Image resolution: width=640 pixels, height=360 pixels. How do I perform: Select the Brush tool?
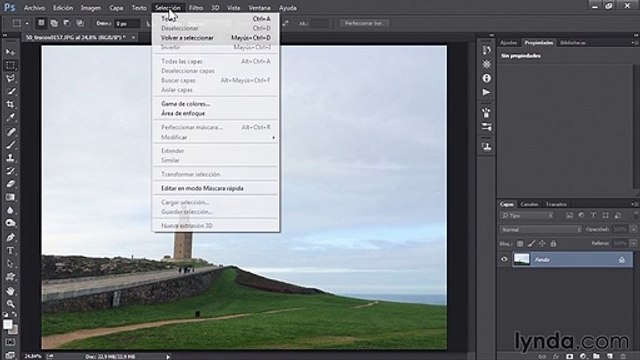[11, 144]
